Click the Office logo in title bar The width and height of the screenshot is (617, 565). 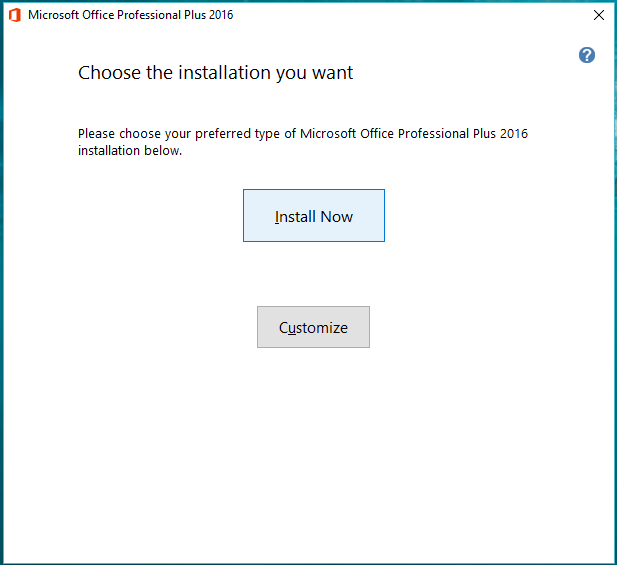click(15, 15)
